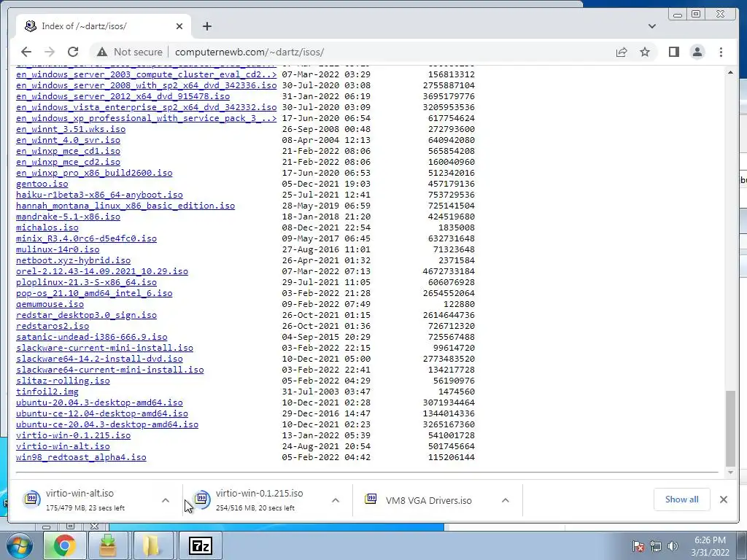Open haiku-r1beta3-x86_64-anyboot.iso link

pos(99,195)
